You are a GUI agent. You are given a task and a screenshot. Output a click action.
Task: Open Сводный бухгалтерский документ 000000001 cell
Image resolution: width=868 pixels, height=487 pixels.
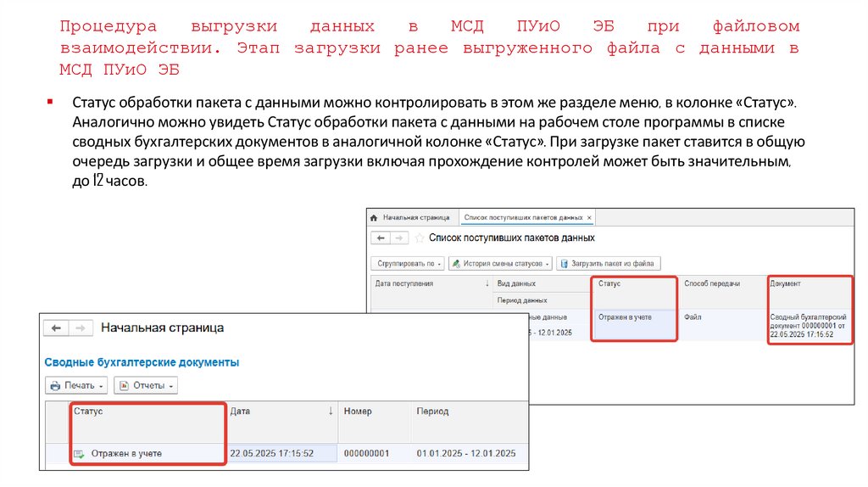(x=808, y=326)
